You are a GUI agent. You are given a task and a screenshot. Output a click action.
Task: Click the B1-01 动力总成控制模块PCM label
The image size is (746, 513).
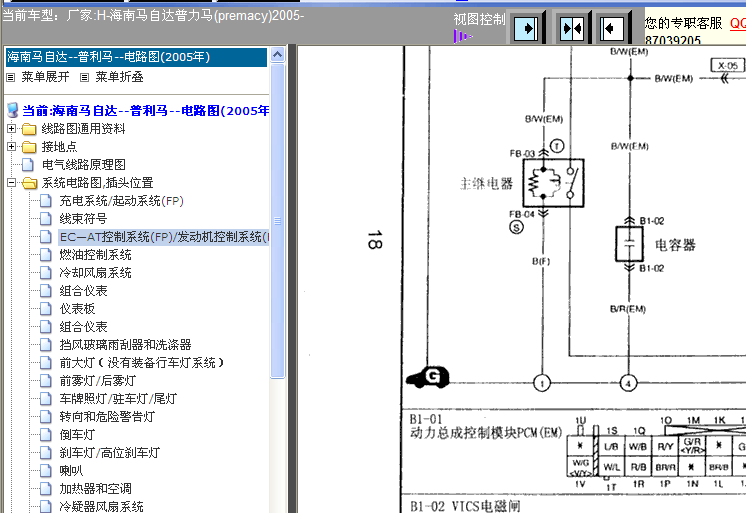[x=486, y=426]
